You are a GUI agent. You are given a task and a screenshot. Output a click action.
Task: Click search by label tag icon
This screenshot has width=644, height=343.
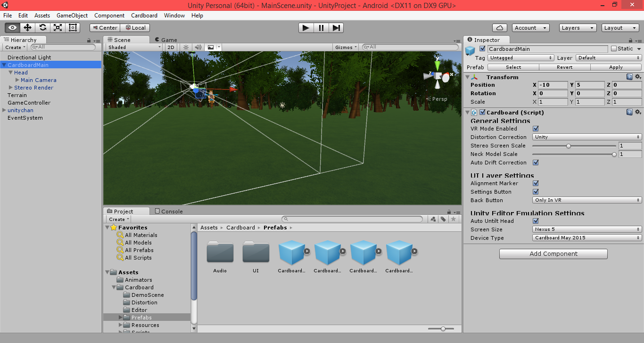click(x=443, y=219)
